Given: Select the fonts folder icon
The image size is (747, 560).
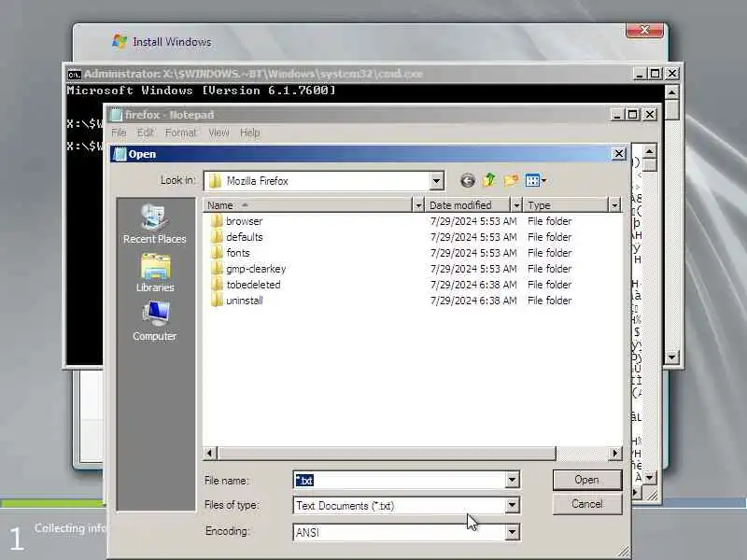Looking at the screenshot, I should pos(217,252).
